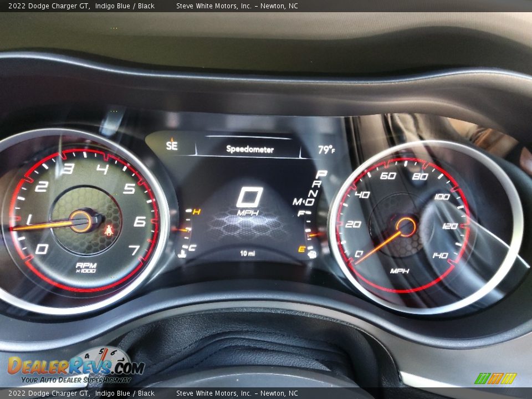The image size is (532, 399).
Task: Click the seatbelt warning icon in tachometer
Action: 109,231
